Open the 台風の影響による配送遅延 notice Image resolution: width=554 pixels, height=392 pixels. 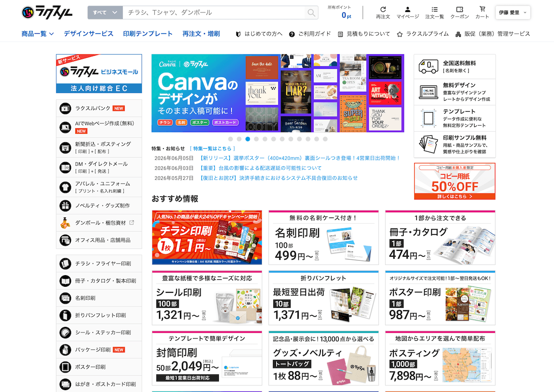pyautogui.click(x=260, y=168)
